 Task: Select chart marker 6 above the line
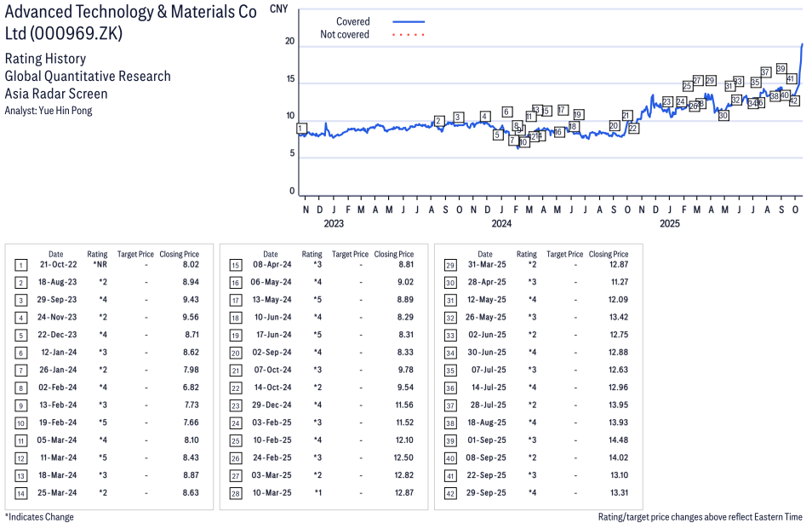506,112
